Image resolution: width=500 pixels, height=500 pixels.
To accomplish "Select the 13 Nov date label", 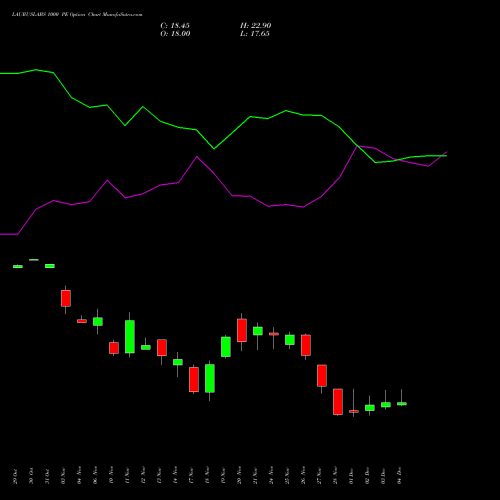I will 159,476.
